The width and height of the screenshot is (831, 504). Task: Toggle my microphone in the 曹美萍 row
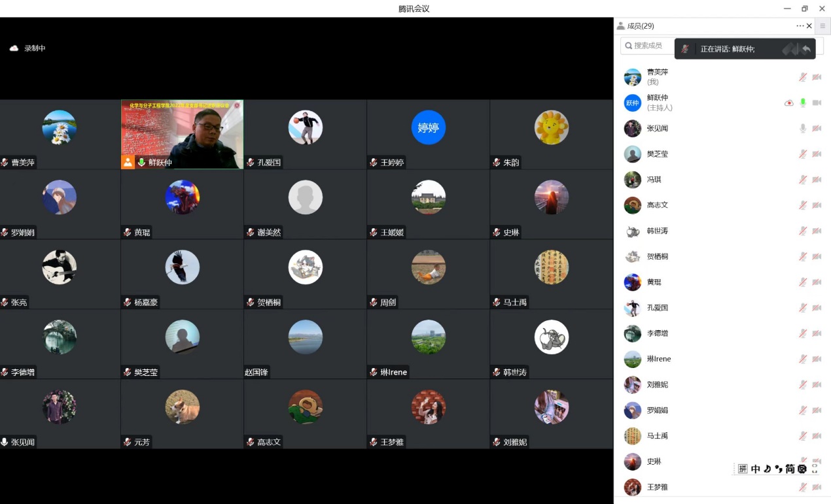tap(803, 77)
